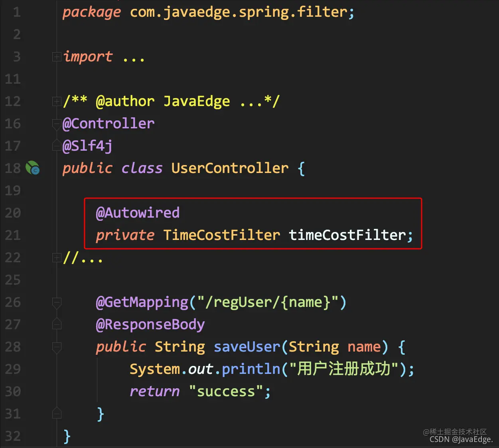The width and height of the screenshot is (499, 448).
Task: Collapse the saveUser method via its fold marker
Action: (x=56, y=348)
